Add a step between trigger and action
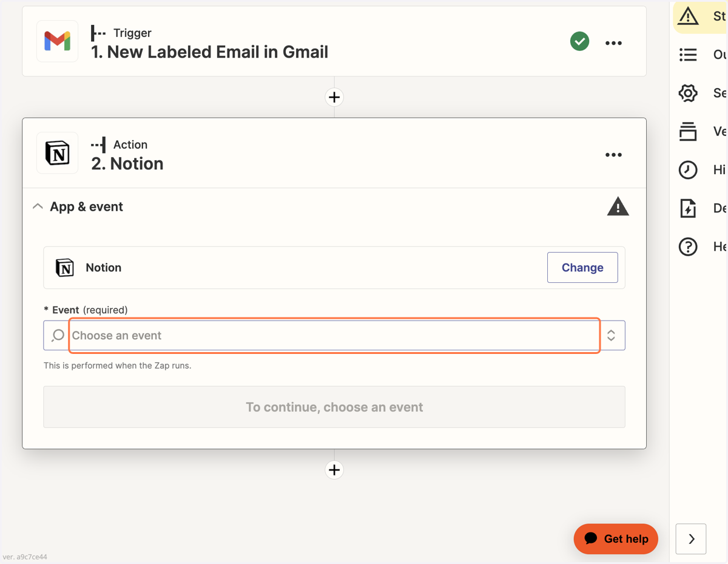Viewport: 728px width, 564px height. (334, 97)
